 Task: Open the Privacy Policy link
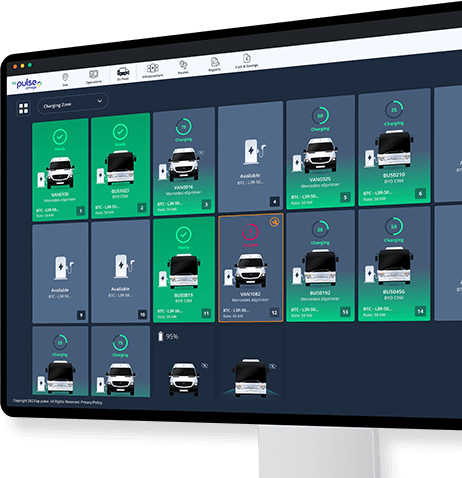point(91,402)
